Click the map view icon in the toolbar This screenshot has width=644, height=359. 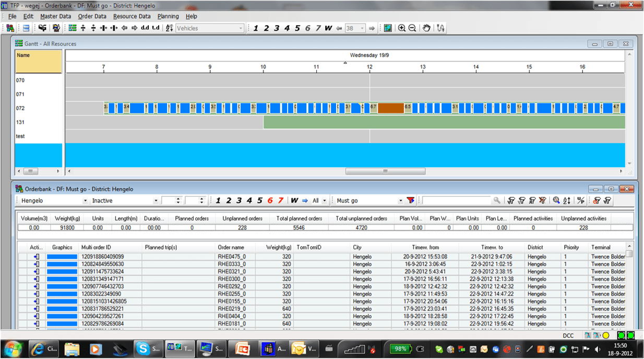tap(388, 28)
